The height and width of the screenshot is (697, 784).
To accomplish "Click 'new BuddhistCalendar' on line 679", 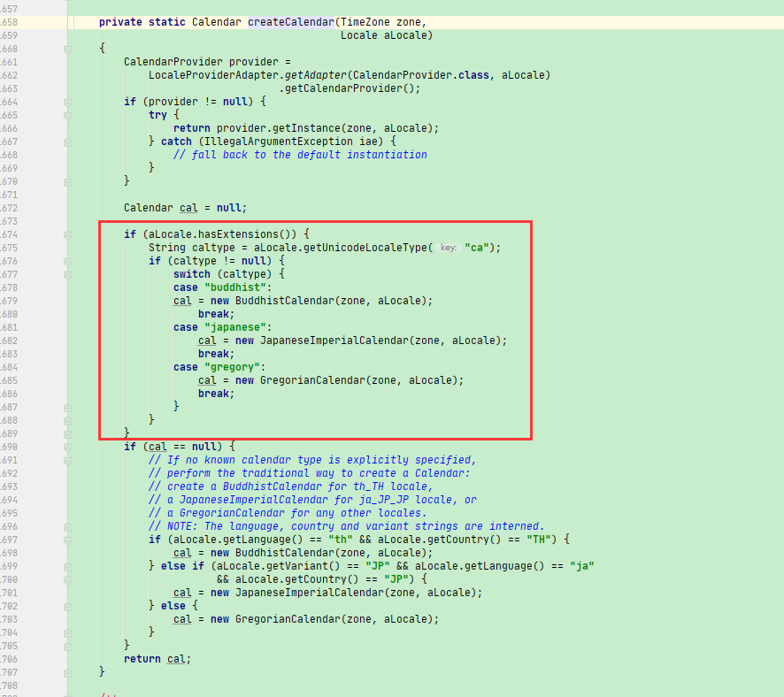I will click(x=272, y=301).
